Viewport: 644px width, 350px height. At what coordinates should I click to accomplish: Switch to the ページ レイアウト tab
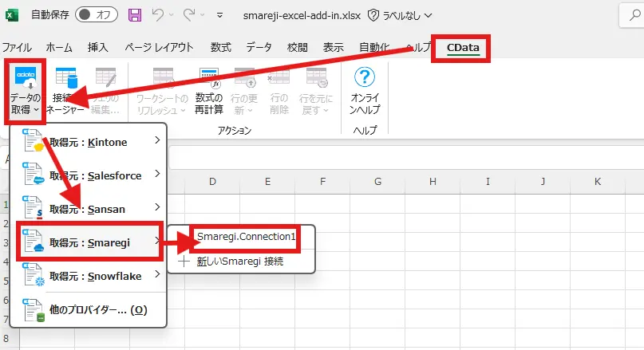click(159, 48)
